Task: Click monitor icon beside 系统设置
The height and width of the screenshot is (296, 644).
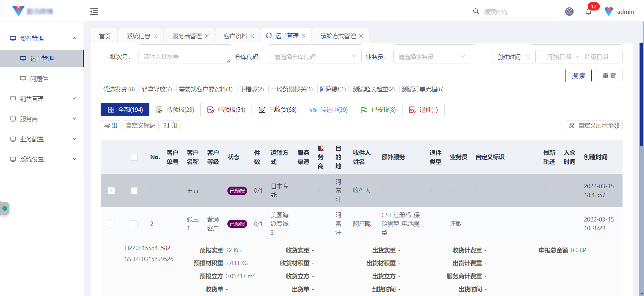Action: pos(13,159)
